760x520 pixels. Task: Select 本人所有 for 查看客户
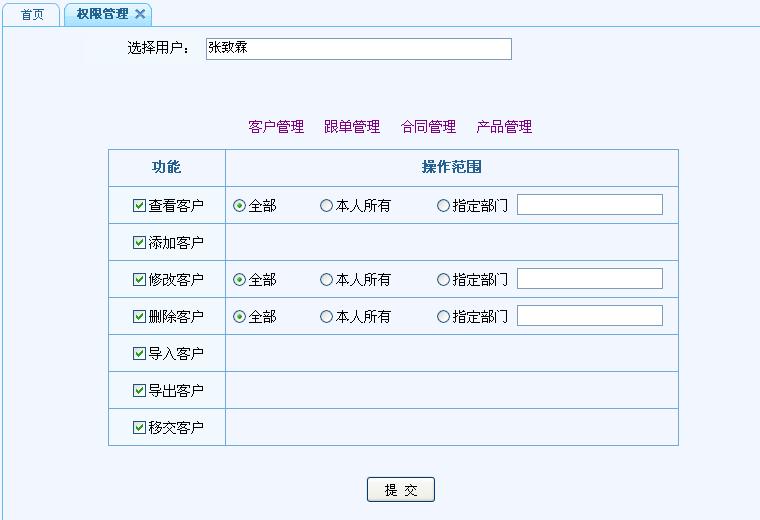(x=326, y=206)
